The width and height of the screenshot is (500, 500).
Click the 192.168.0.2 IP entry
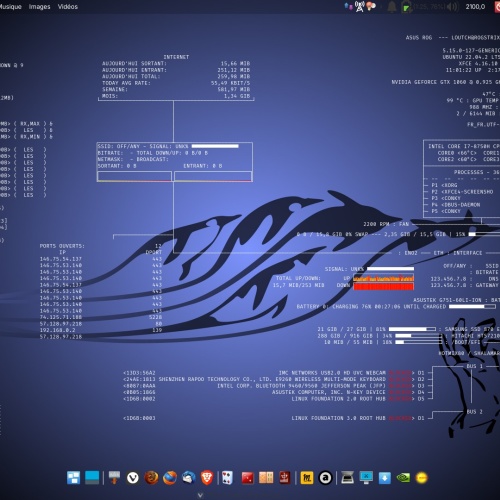57,330
